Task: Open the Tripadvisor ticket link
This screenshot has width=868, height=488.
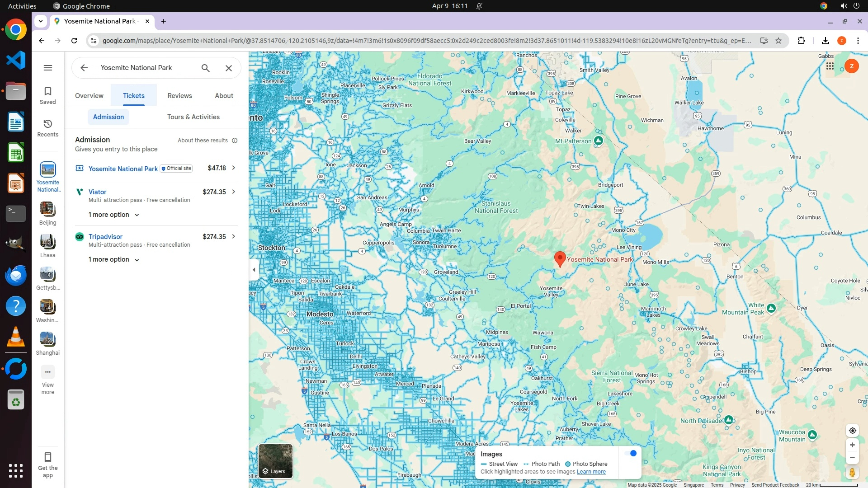Action: pos(105,237)
